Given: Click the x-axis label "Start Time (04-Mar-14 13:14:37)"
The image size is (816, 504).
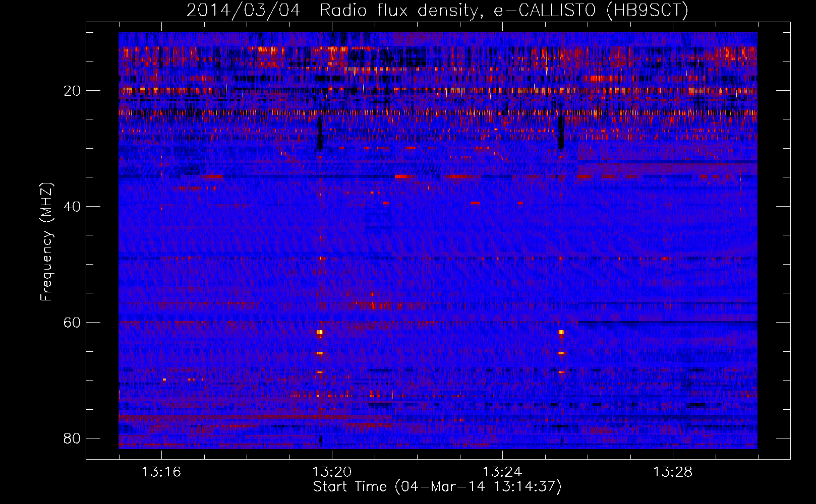Looking at the screenshot, I should (x=437, y=487).
